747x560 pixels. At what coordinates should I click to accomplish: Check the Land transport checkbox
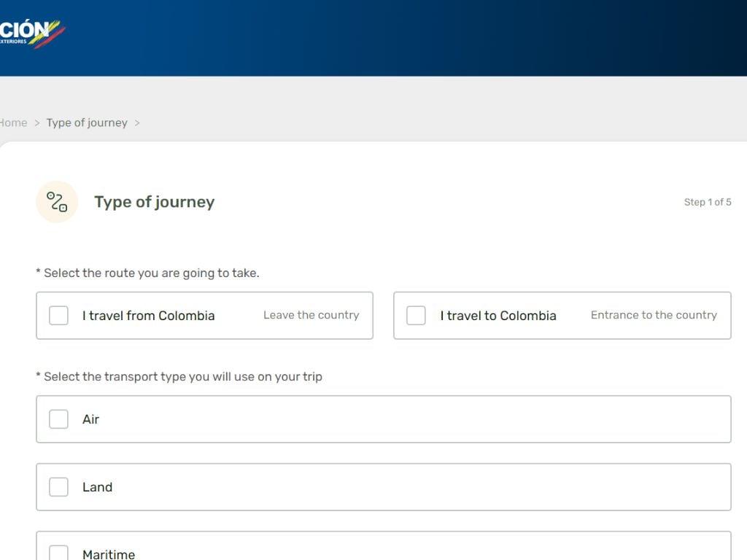tap(58, 487)
